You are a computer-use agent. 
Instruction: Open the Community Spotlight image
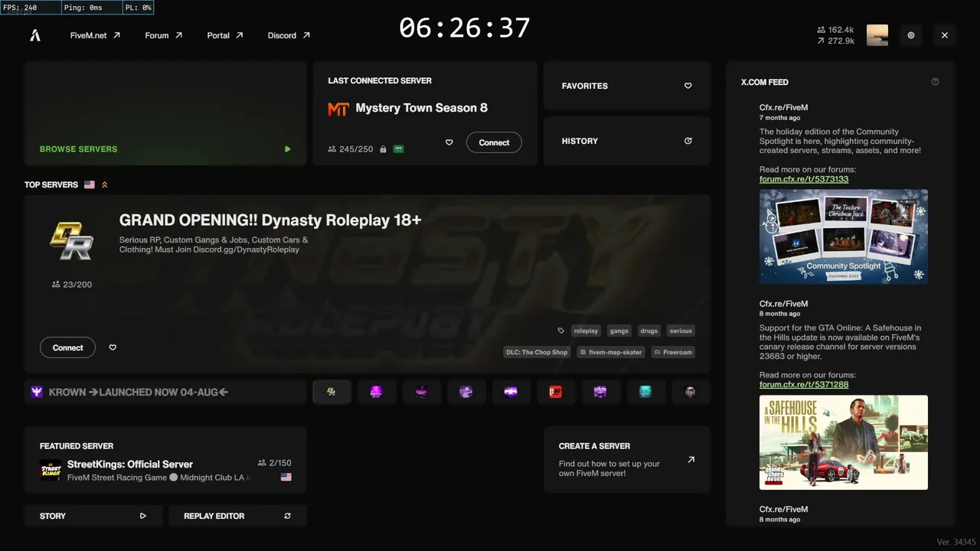click(844, 236)
